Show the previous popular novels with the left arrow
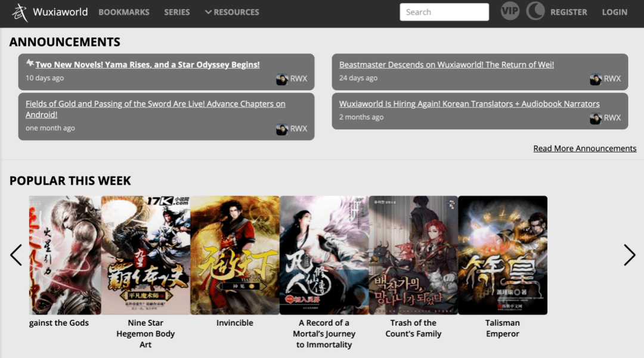The width and height of the screenshot is (644, 358). click(16, 255)
